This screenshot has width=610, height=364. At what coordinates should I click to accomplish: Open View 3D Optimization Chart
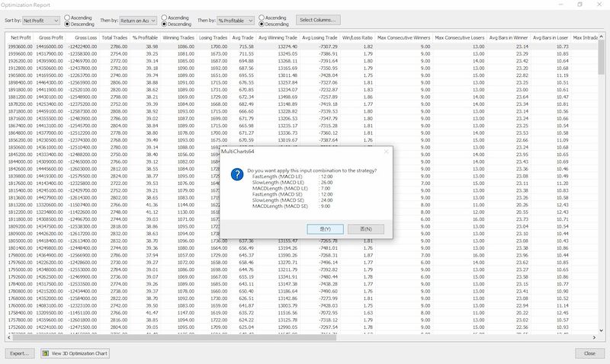[x=75, y=353]
